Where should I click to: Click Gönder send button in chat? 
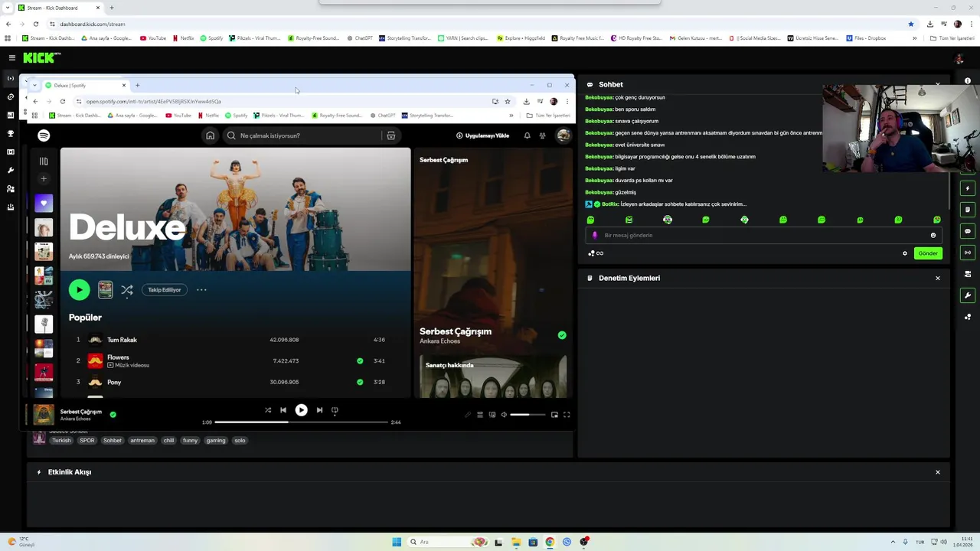(x=928, y=253)
